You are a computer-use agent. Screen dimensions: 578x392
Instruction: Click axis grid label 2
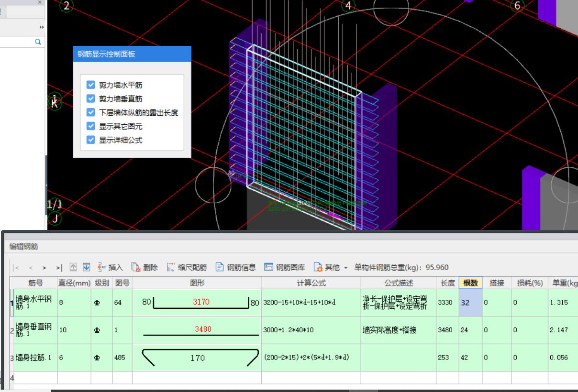tap(66, 6)
